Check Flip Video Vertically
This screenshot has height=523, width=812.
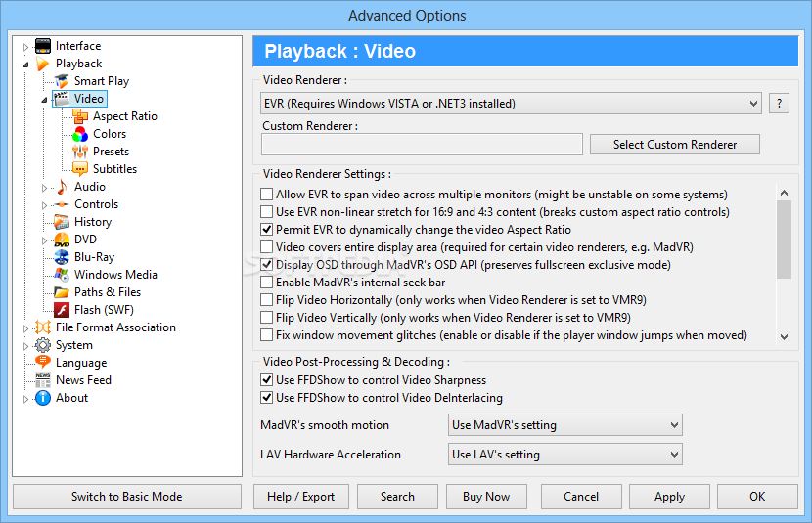coord(267,318)
